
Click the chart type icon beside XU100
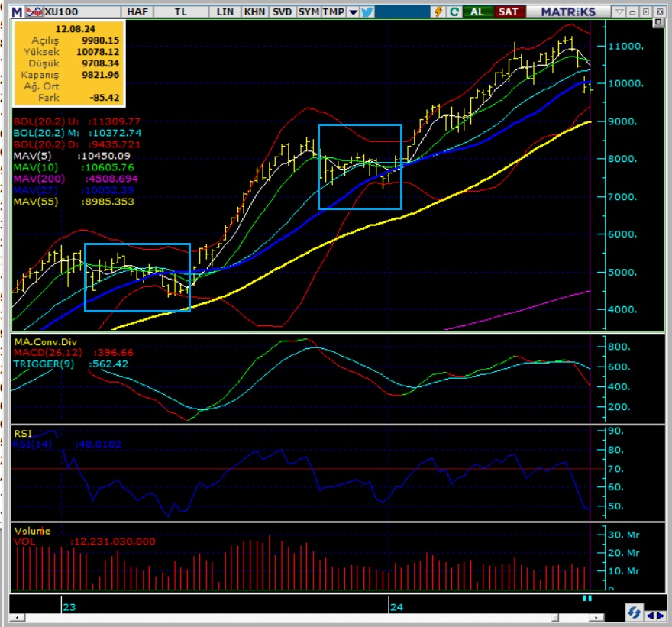(x=34, y=11)
